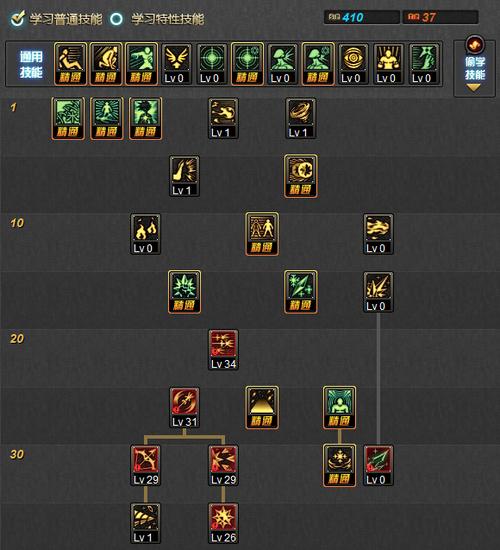Select the Lv 31 red spinning arrow skill

point(185,408)
